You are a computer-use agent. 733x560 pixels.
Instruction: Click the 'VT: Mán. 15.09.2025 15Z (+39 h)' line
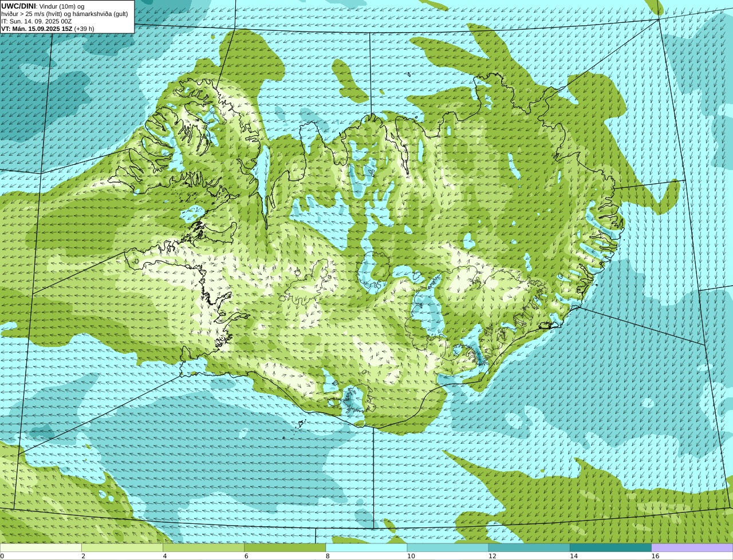pyautogui.click(x=48, y=29)
